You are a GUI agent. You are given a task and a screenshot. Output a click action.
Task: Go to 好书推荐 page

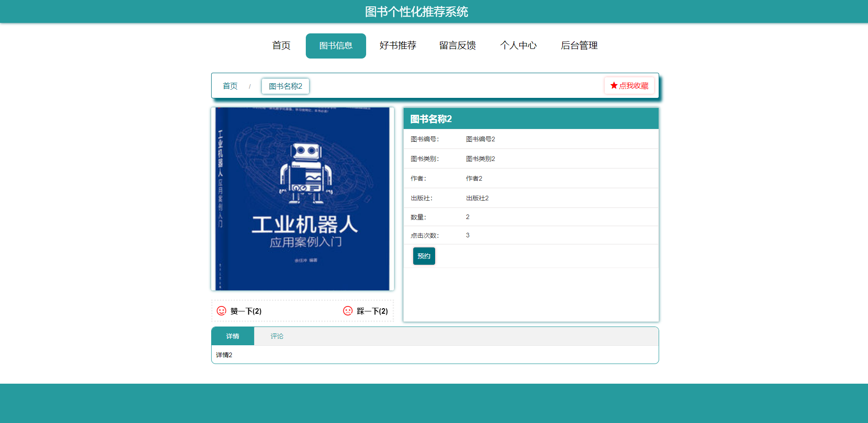tap(398, 46)
